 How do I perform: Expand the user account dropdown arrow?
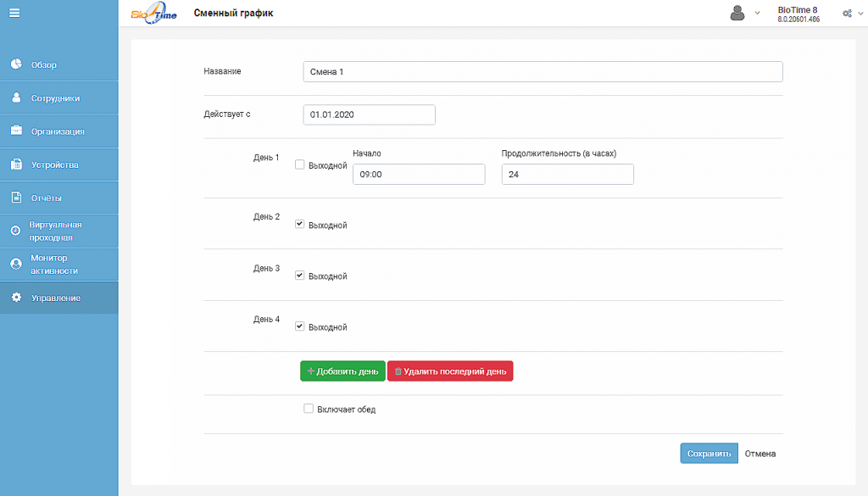coord(757,14)
